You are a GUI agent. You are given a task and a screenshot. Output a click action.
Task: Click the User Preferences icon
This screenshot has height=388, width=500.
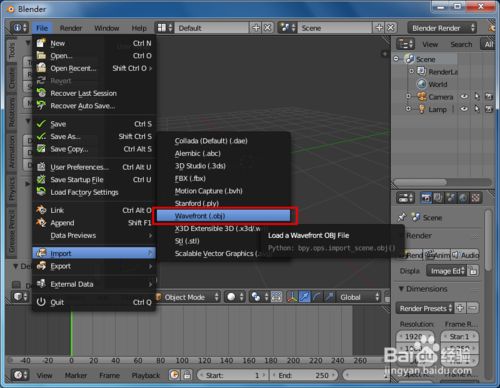pos(41,167)
